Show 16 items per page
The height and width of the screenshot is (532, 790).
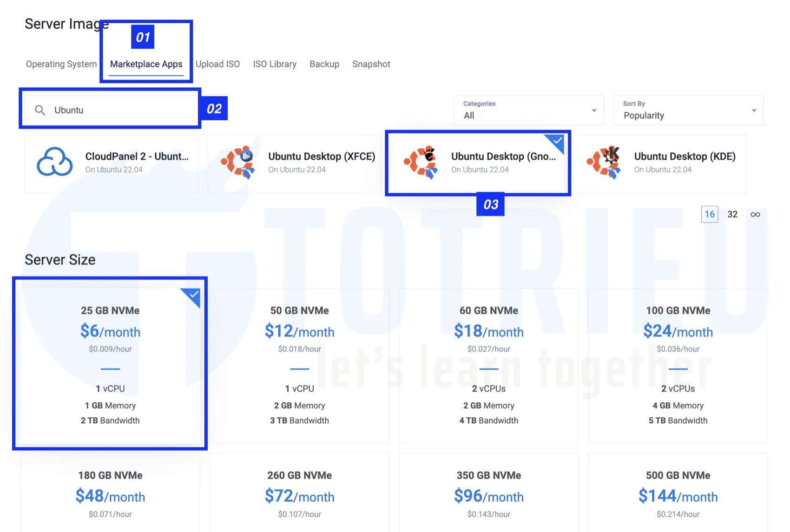(x=710, y=214)
